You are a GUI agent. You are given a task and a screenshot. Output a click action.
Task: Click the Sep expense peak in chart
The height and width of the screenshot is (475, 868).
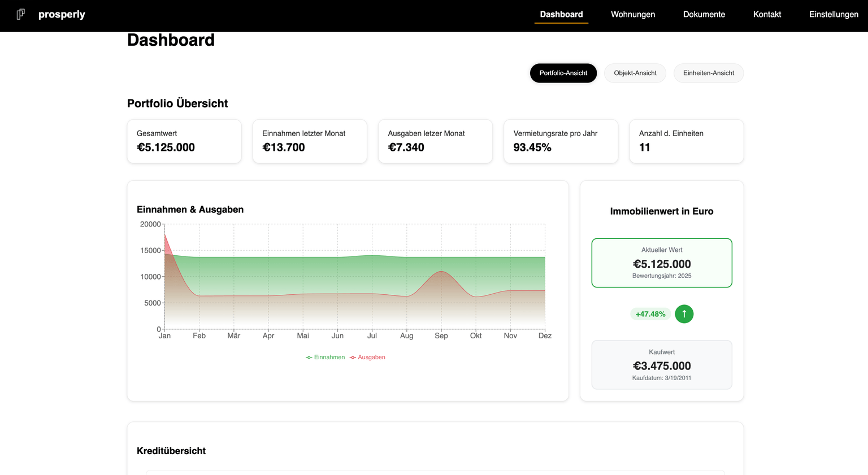(441, 272)
